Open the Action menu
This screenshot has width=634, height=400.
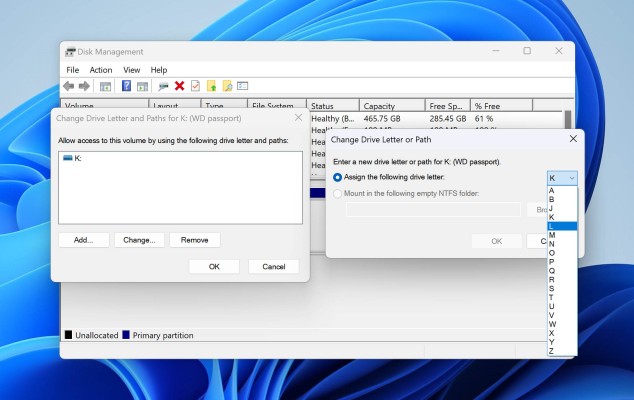tap(101, 70)
